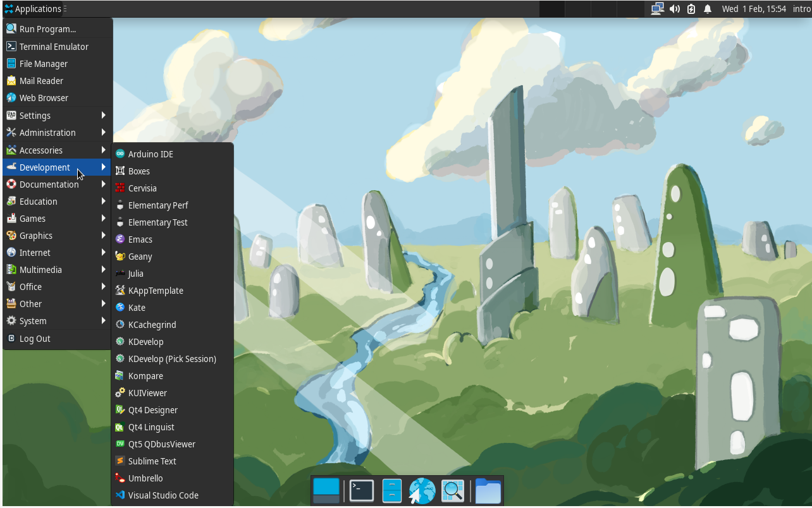Launch KAppTemplate

[x=172, y=291]
